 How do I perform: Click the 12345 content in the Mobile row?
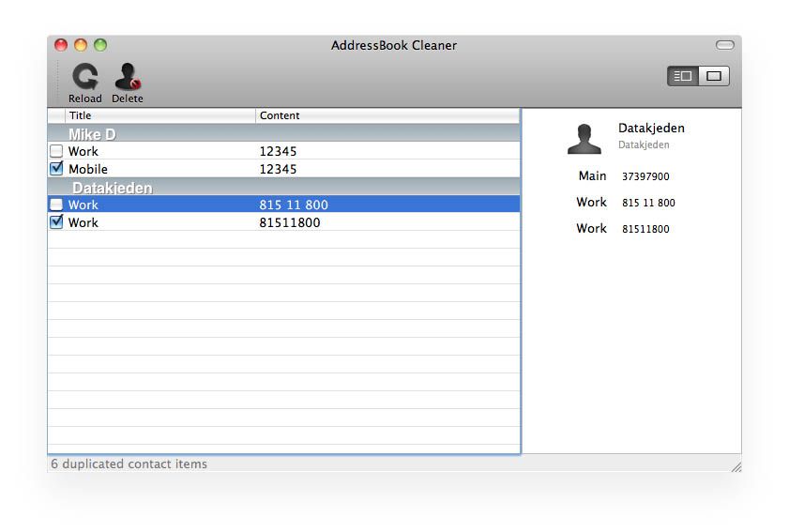pos(278,169)
